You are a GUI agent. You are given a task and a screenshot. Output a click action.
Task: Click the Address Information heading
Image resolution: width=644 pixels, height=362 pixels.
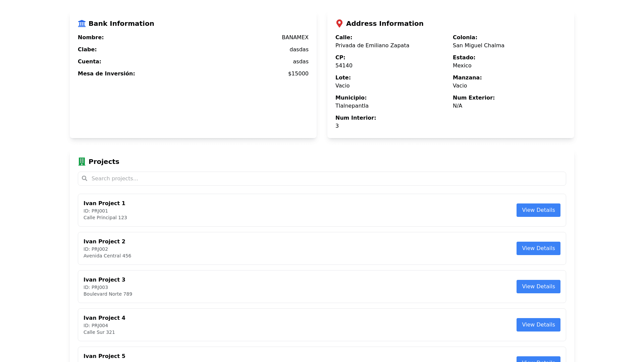point(384,23)
